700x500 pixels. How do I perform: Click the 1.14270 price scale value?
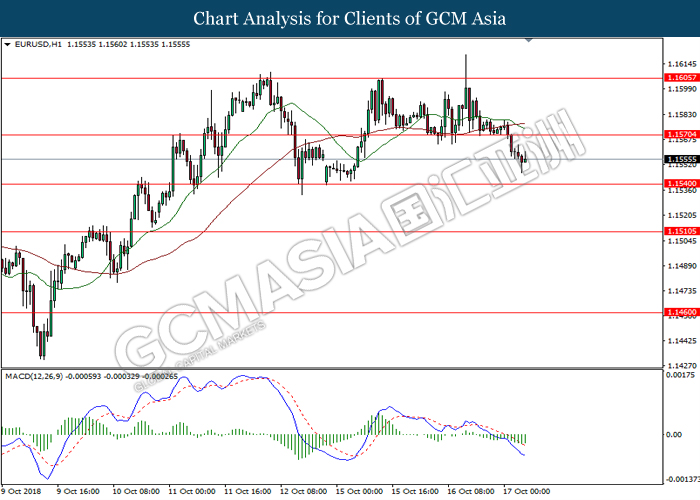tap(682, 366)
